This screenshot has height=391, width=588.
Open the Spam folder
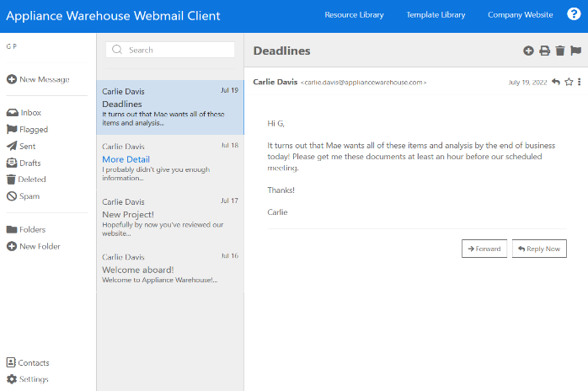point(24,196)
